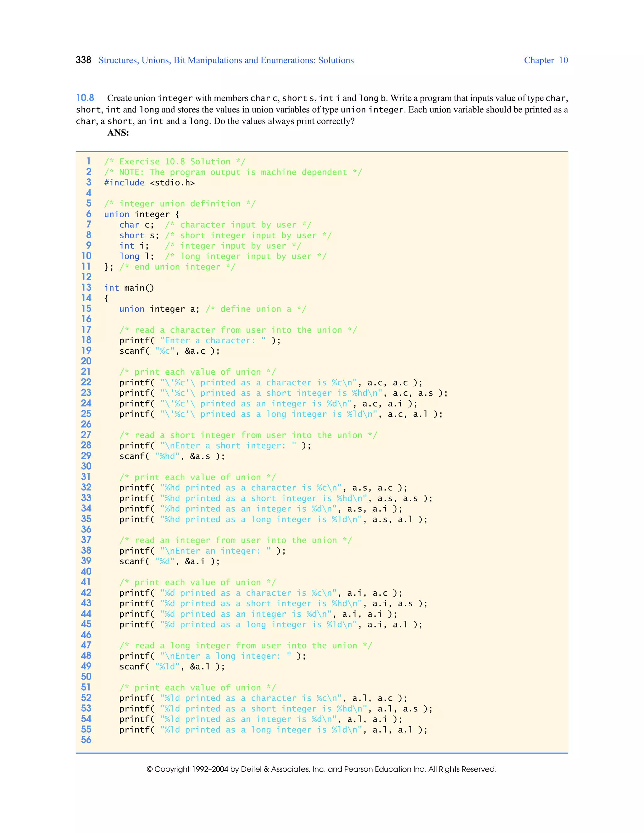Click the scanf "%d", &a.i line
This screenshot has height=833, width=644.
tap(170, 561)
